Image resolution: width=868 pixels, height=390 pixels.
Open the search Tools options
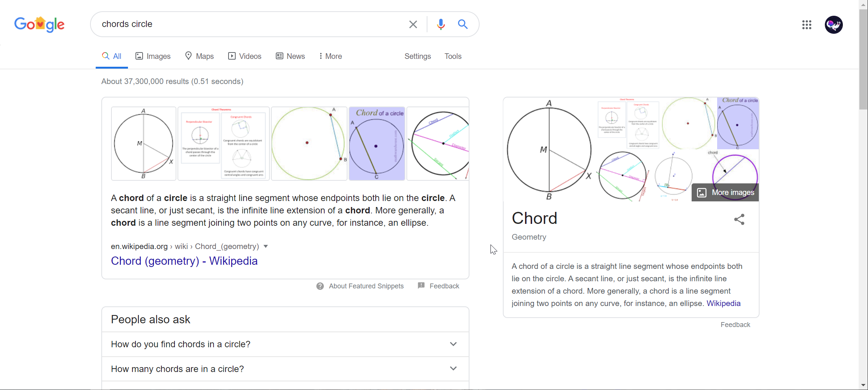click(x=453, y=56)
